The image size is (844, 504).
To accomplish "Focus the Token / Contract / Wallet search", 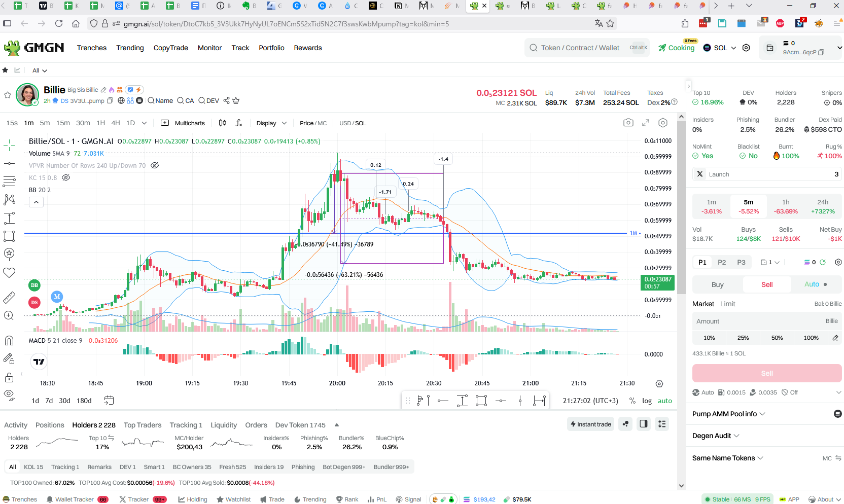I will [x=587, y=48].
